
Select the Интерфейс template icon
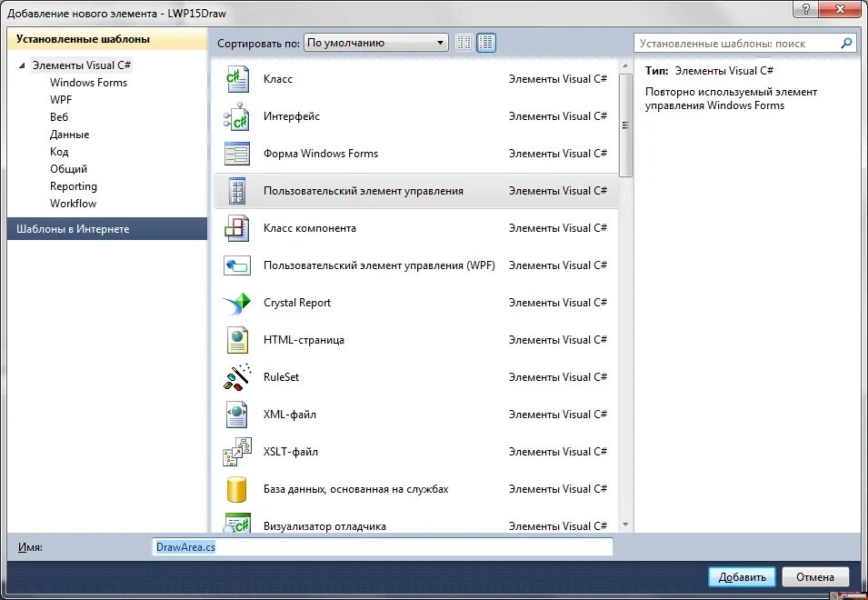tap(237, 116)
